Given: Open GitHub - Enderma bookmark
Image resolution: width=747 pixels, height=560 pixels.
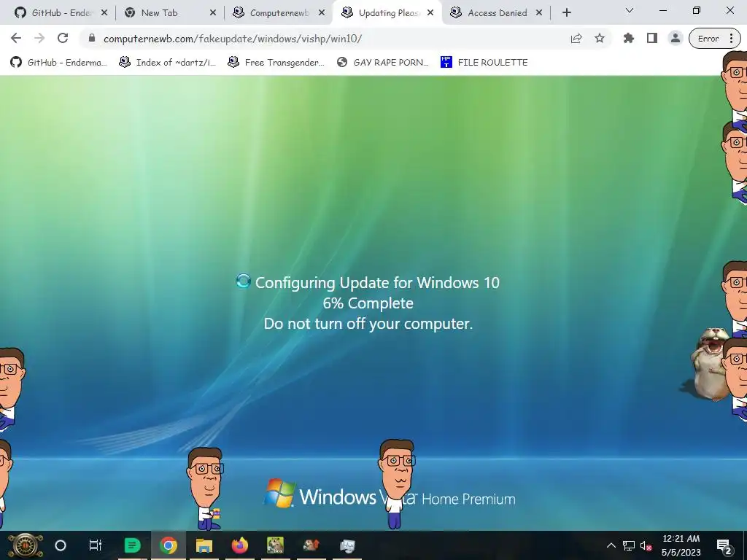Looking at the screenshot, I should click(58, 63).
